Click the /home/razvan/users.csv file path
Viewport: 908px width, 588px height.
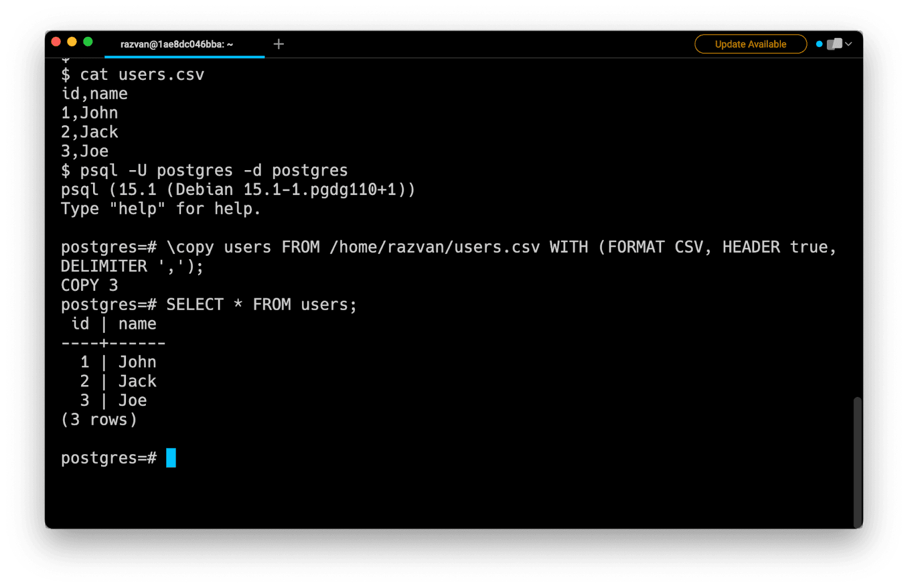point(435,247)
